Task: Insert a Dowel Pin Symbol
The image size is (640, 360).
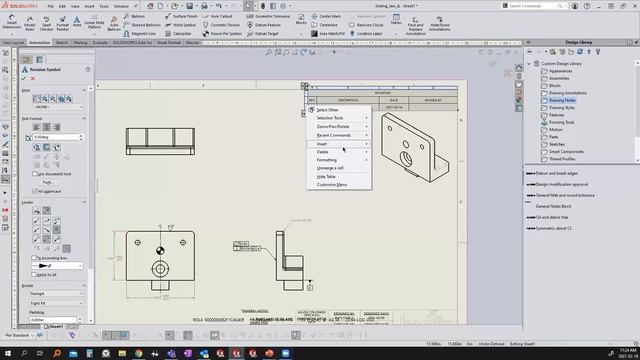Action: pyautogui.click(x=222, y=33)
